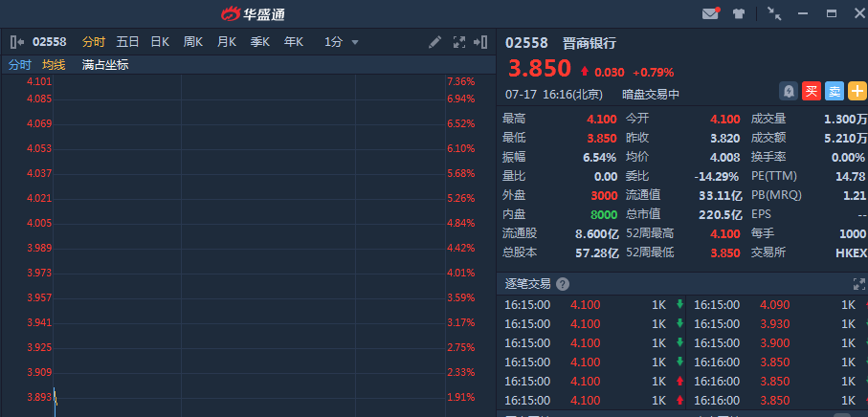
Task: Open the 1分 interval dropdown
Action: click(x=342, y=42)
